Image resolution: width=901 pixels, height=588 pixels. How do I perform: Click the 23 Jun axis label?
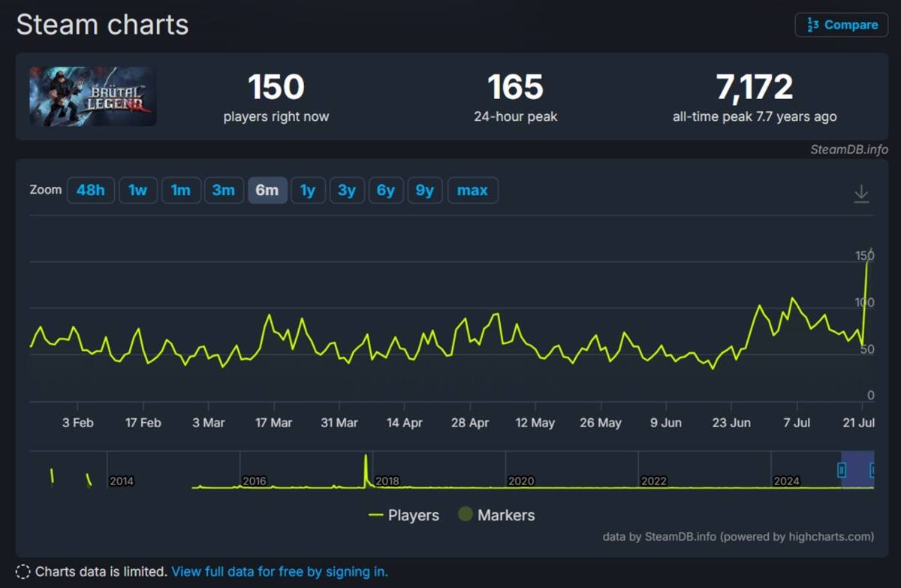731,423
